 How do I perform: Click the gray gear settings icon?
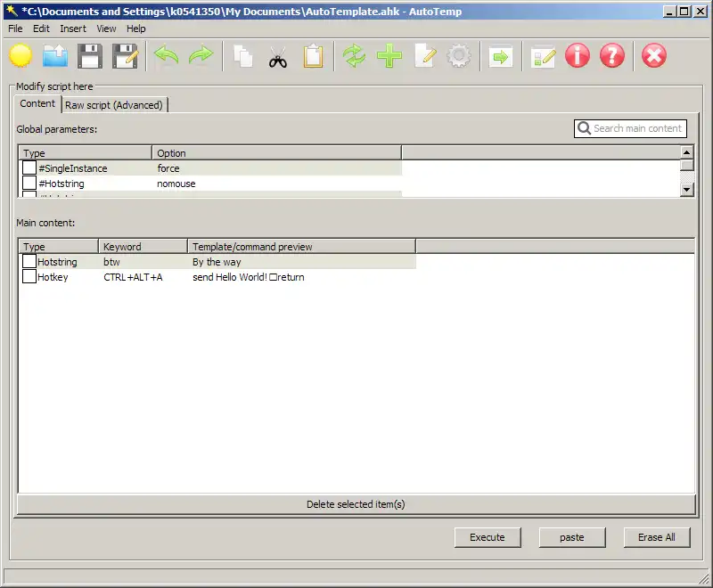[459, 56]
